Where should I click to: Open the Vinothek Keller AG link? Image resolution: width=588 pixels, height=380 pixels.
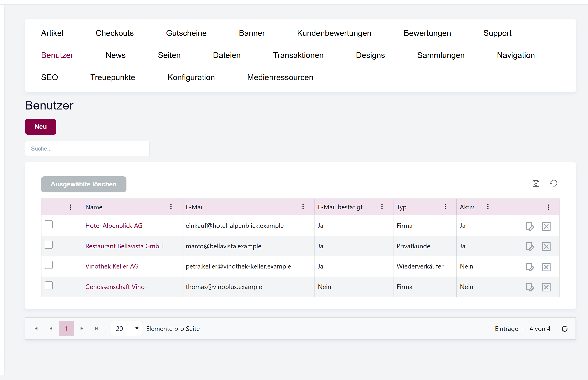coord(112,266)
